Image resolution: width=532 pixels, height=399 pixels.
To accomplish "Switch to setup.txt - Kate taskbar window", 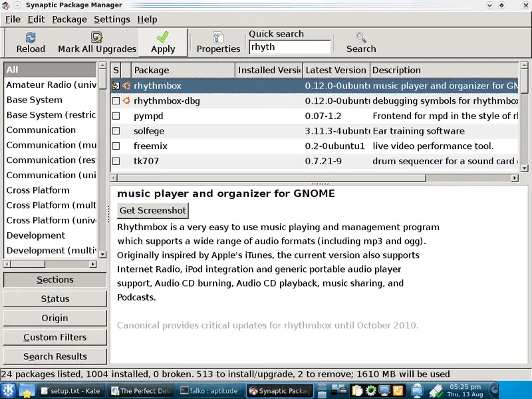I will tap(71, 391).
